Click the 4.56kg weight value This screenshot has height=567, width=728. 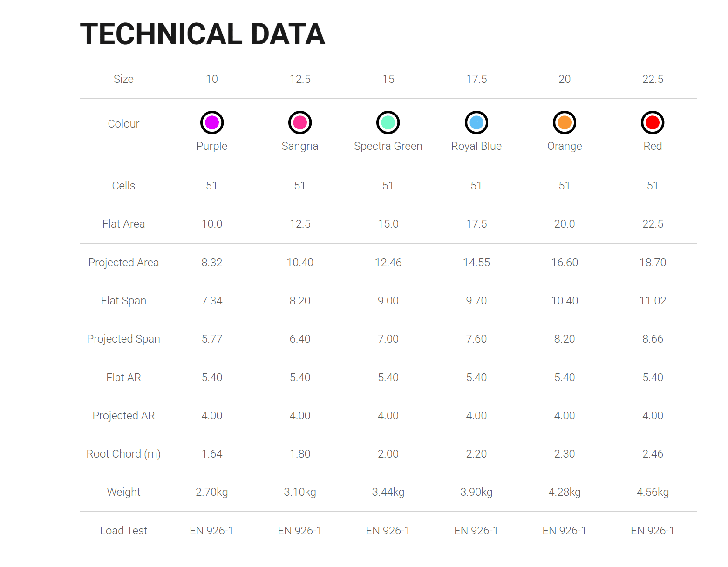click(x=653, y=492)
